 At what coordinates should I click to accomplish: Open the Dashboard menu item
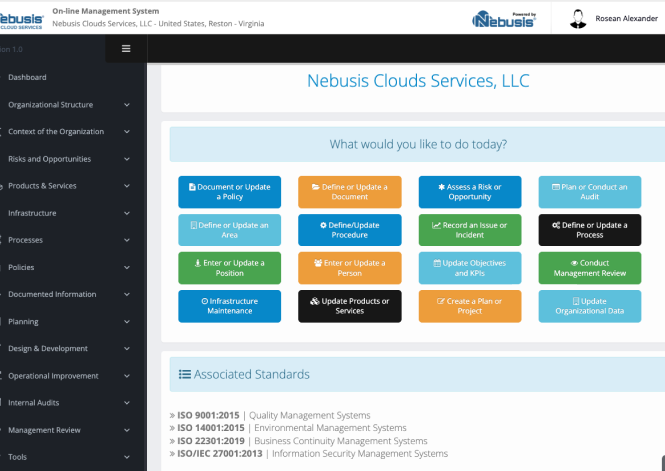[x=27, y=77]
